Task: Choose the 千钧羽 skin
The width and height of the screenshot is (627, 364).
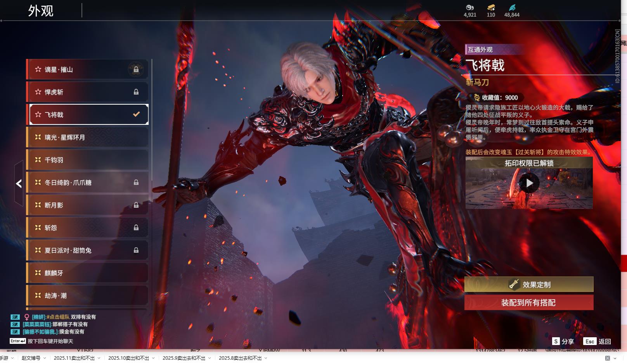Action: (88, 160)
